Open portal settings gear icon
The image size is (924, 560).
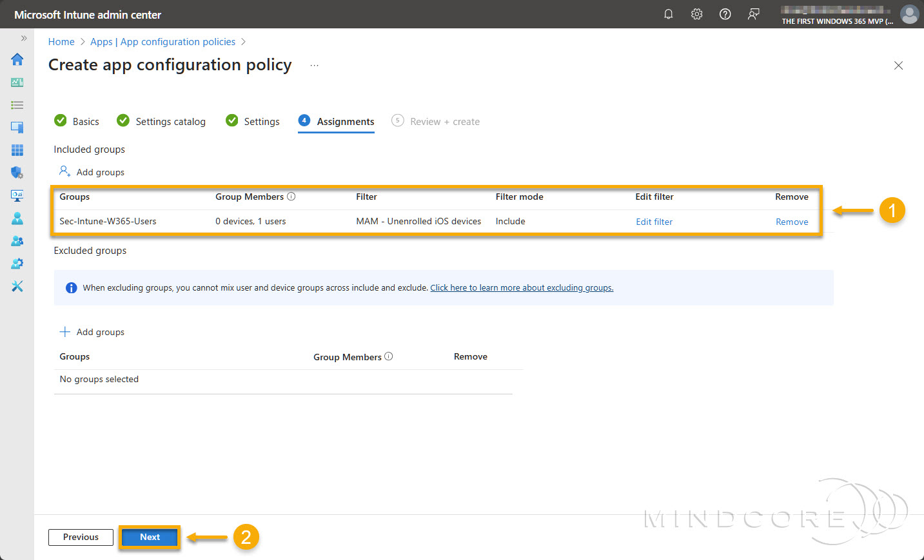point(697,14)
